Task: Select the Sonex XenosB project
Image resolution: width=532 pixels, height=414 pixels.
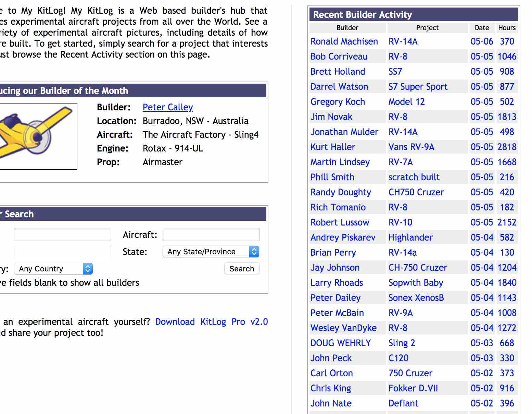Action: pyautogui.click(x=416, y=298)
